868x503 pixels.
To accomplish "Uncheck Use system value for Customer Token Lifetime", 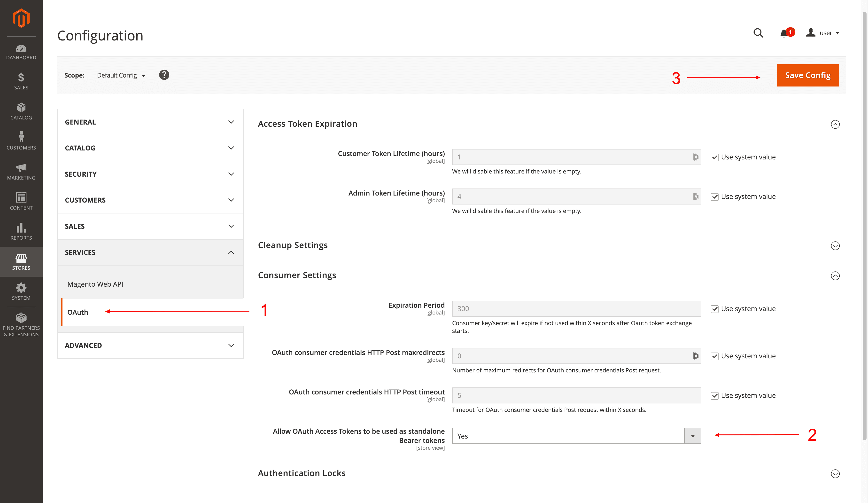I will pyautogui.click(x=715, y=157).
